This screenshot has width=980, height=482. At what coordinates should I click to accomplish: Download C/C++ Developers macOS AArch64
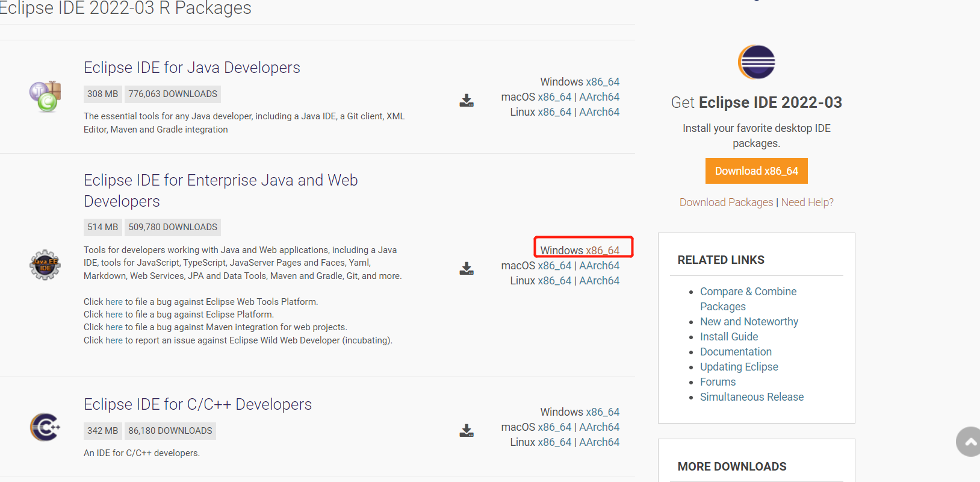tap(599, 427)
